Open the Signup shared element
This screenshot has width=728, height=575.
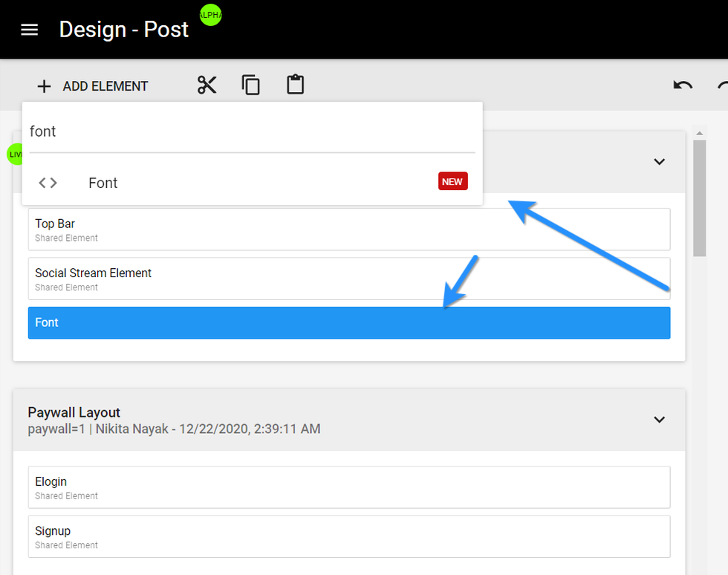[348, 536]
